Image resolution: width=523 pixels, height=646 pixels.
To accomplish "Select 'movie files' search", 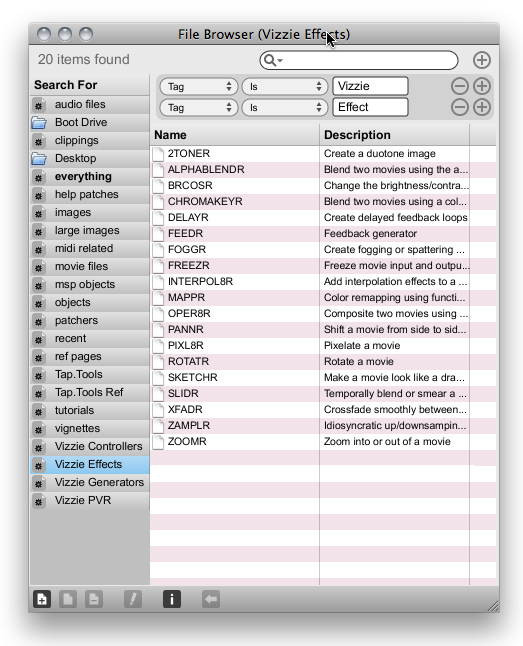I will pyautogui.click(x=90, y=267).
